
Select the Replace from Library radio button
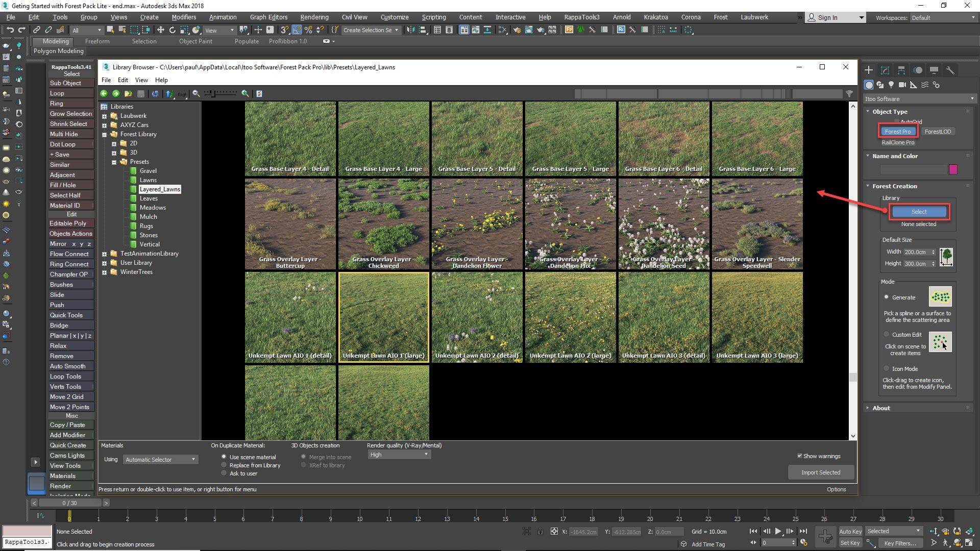pyautogui.click(x=224, y=465)
